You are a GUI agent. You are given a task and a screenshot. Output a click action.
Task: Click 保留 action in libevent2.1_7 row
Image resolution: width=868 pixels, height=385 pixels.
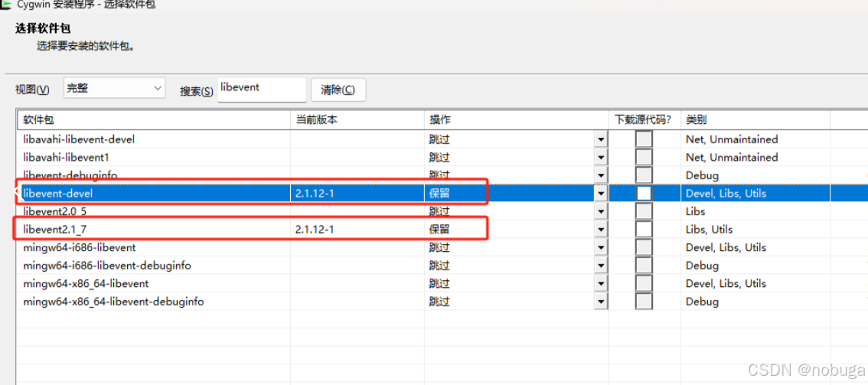tap(439, 230)
